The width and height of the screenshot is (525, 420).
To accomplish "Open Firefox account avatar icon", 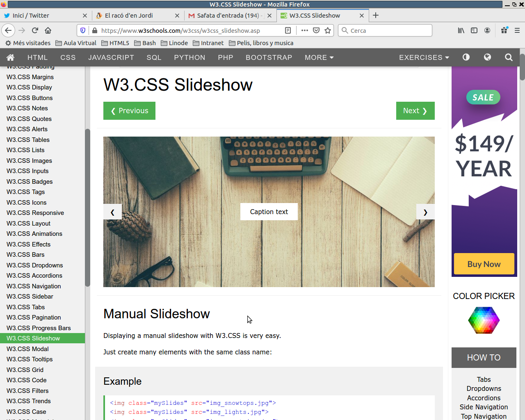I will [x=487, y=30].
